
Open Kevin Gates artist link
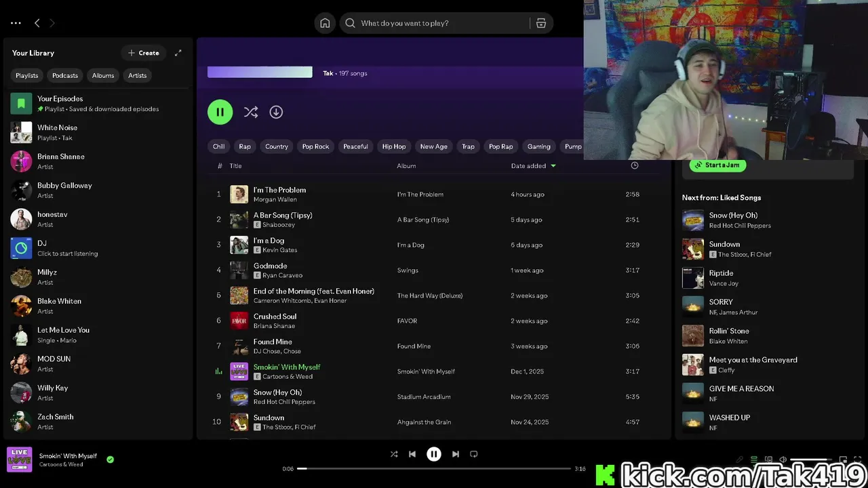[280, 250]
